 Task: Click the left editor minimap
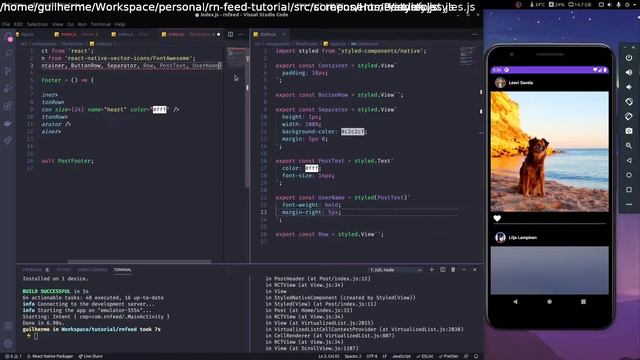pyautogui.click(x=236, y=58)
